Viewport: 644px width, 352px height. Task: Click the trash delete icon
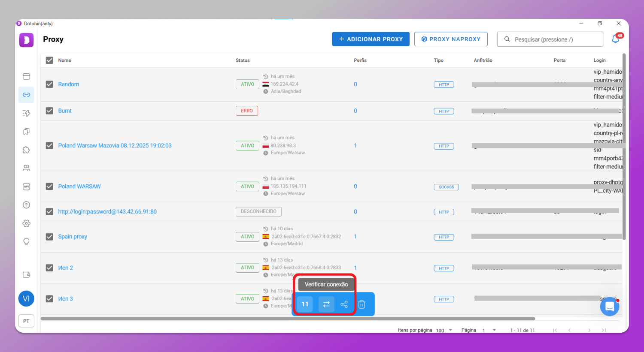(x=361, y=304)
